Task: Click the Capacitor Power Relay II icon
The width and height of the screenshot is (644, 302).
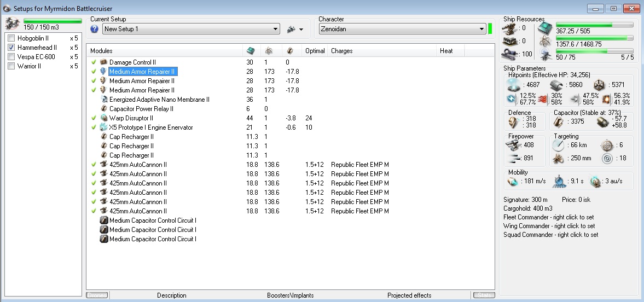Action: point(103,109)
